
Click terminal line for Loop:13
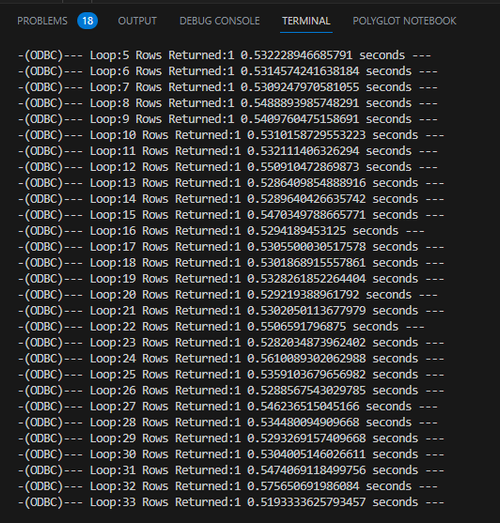(x=231, y=183)
